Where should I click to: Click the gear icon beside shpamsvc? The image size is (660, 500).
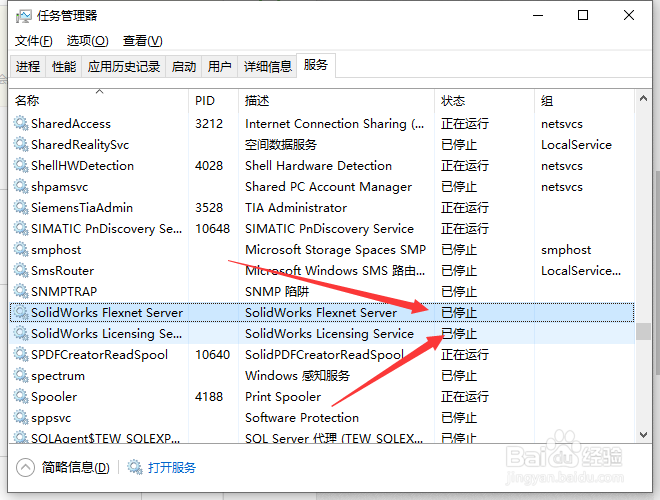(21, 186)
